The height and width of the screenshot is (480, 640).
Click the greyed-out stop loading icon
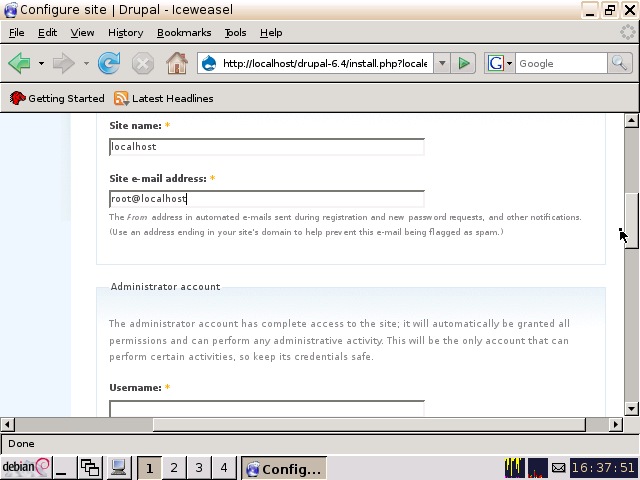[x=143, y=63]
